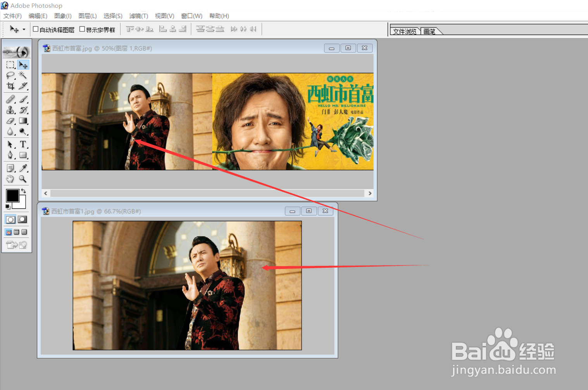Select the Hand tool

[10, 179]
